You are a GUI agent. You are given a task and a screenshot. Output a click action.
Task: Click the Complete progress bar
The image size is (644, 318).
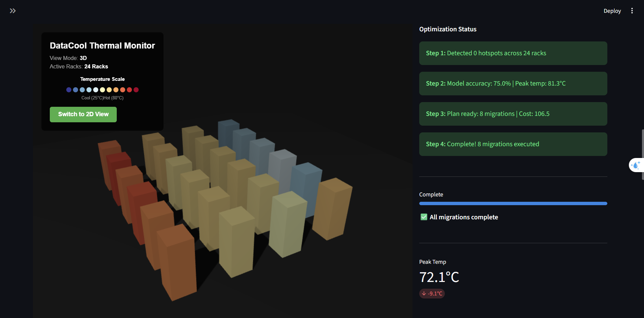pos(513,203)
